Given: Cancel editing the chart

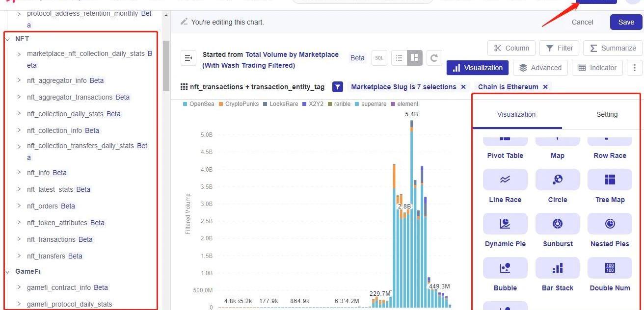Looking at the screenshot, I should coord(583,22).
